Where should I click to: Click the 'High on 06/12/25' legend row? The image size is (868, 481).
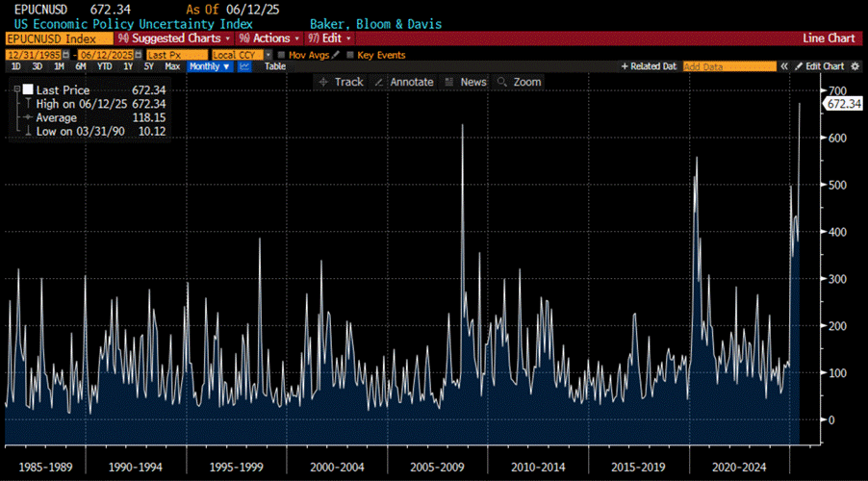coord(101,104)
